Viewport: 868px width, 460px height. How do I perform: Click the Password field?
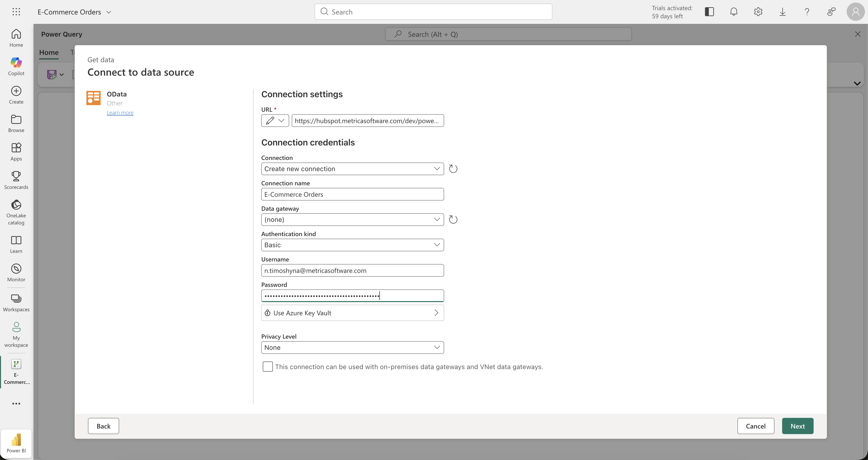tap(352, 296)
